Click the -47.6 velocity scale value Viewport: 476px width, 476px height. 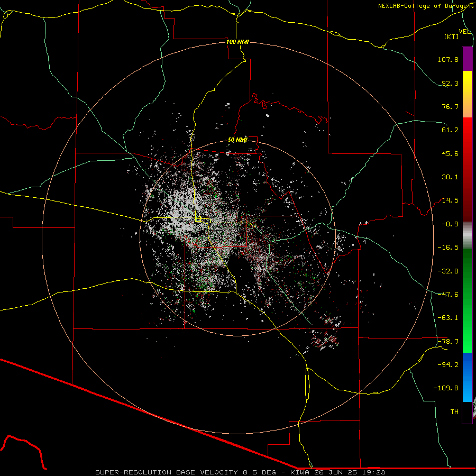tap(448, 295)
